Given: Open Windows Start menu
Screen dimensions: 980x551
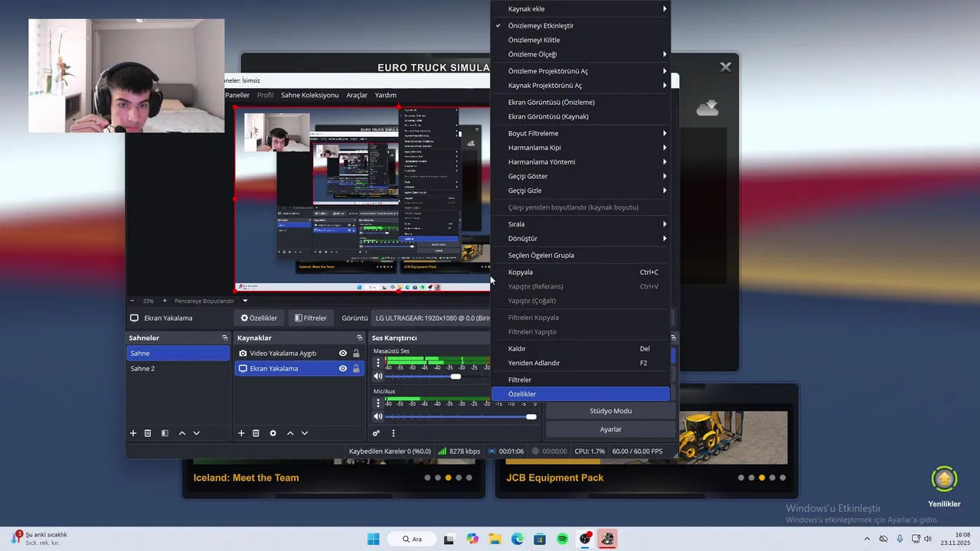Looking at the screenshot, I should pos(373,539).
